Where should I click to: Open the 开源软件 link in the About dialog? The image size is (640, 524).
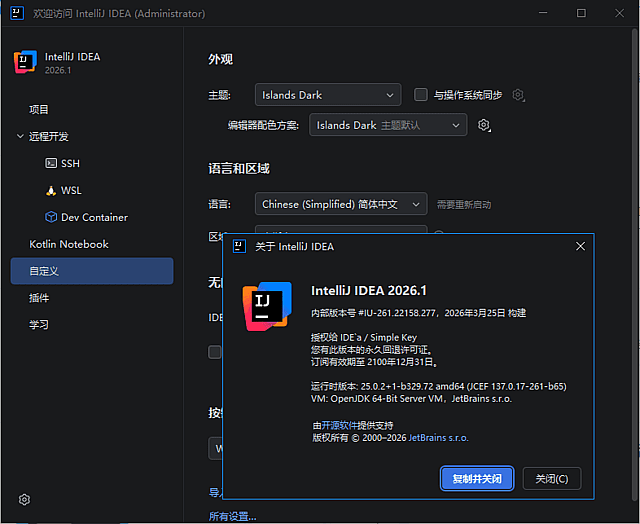[x=341, y=425]
